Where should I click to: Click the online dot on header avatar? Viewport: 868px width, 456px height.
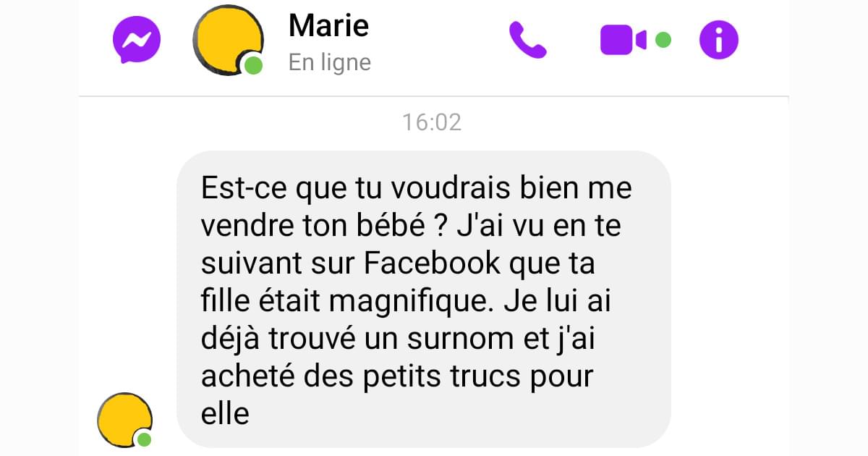tap(252, 65)
